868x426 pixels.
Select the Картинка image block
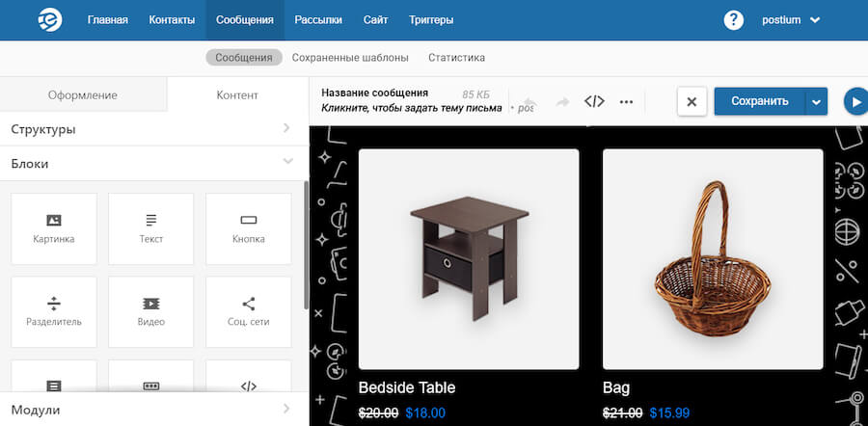[x=53, y=228]
